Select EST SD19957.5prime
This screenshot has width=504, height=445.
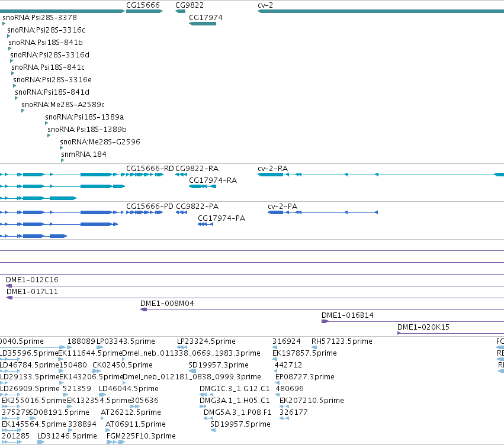click(240, 424)
